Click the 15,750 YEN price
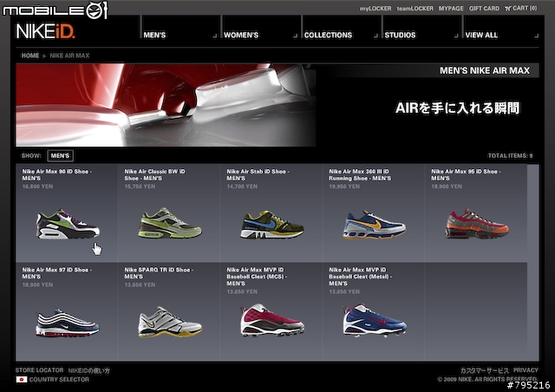 (140, 186)
